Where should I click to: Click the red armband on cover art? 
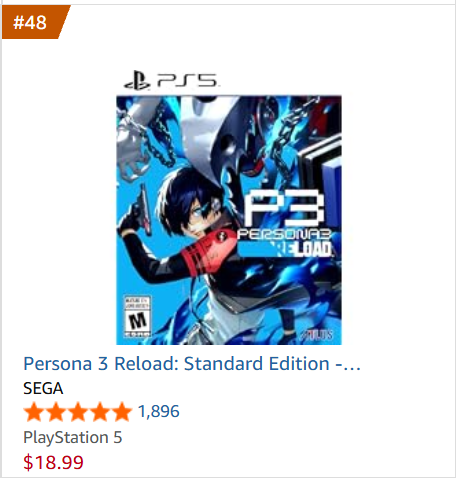(x=207, y=252)
